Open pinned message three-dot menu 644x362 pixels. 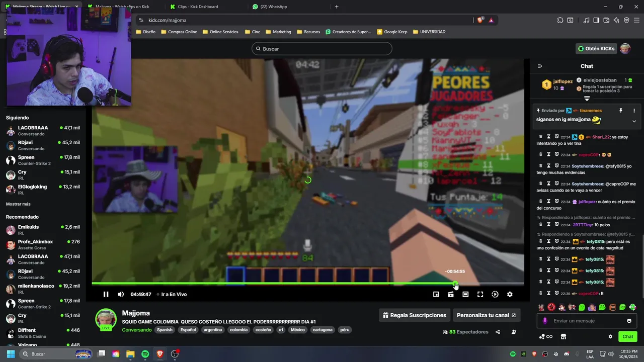tap(634, 111)
